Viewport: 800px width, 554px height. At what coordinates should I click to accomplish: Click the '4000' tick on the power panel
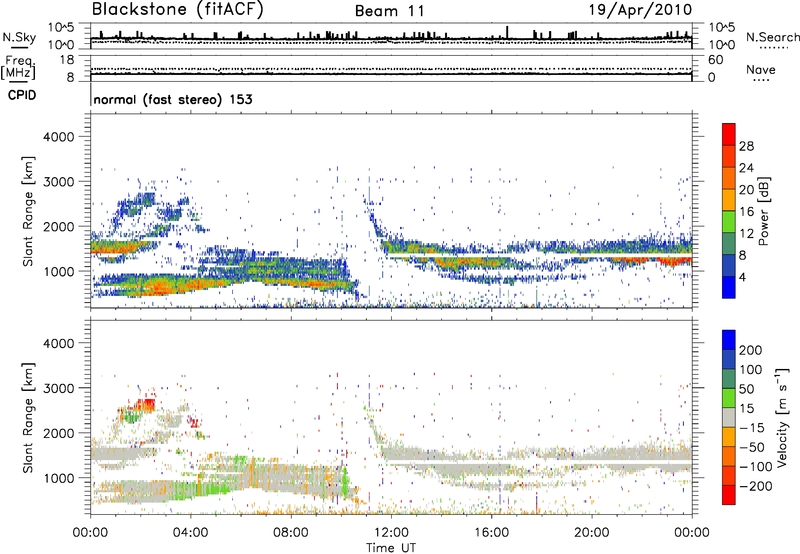point(58,137)
